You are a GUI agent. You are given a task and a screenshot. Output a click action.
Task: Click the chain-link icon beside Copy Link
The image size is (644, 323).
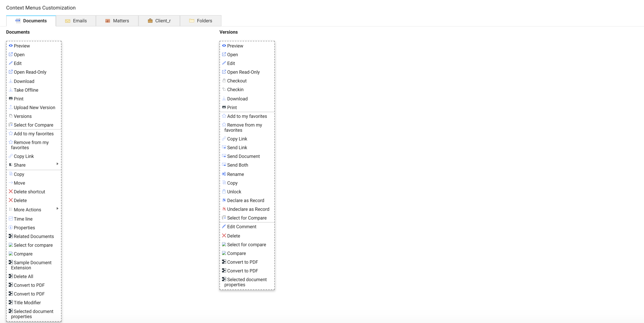click(x=11, y=156)
